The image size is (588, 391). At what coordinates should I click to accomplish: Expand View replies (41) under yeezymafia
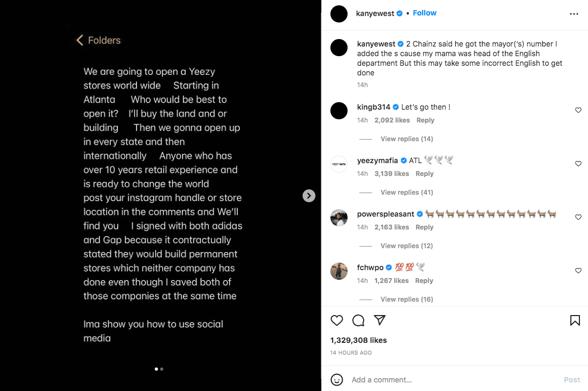point(406,193)
